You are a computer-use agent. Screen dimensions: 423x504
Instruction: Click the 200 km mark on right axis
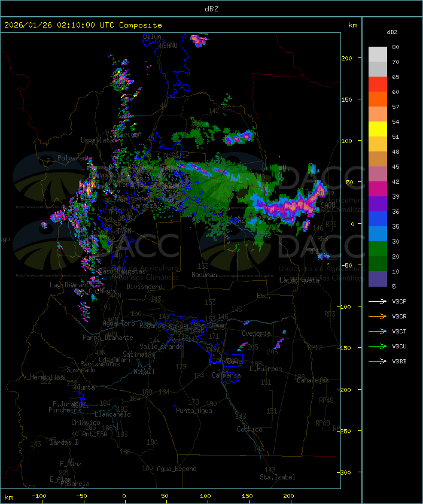point(346,58)
